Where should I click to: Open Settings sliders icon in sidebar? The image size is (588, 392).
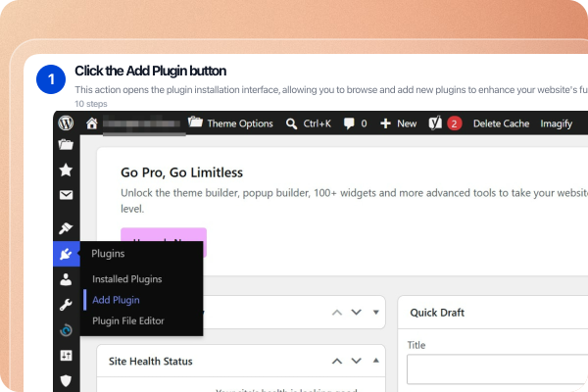point(66,355)
